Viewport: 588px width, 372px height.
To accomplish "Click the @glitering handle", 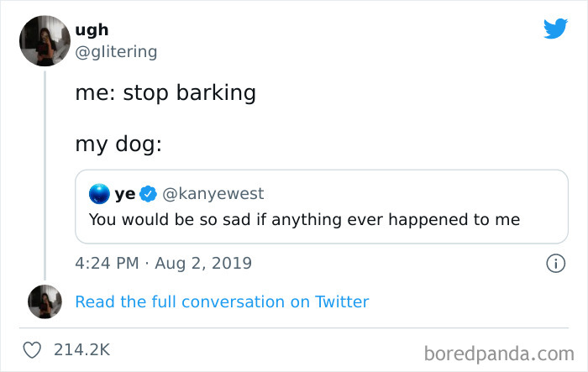I will [x=115, y=51].
